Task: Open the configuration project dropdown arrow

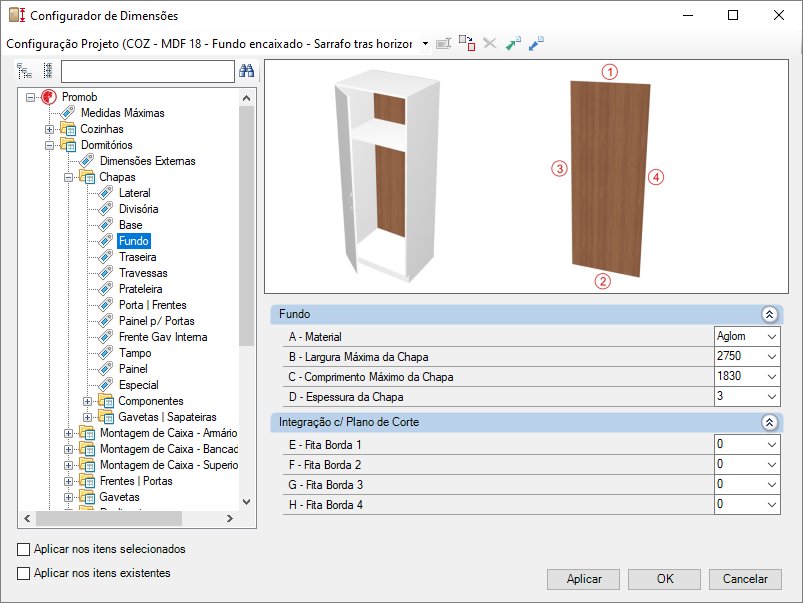Action: [425, 44]
